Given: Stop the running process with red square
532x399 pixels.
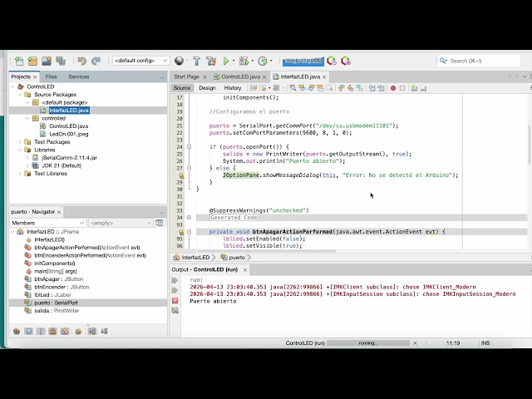Looking at the screenshot, I should (x=175, y=301).
